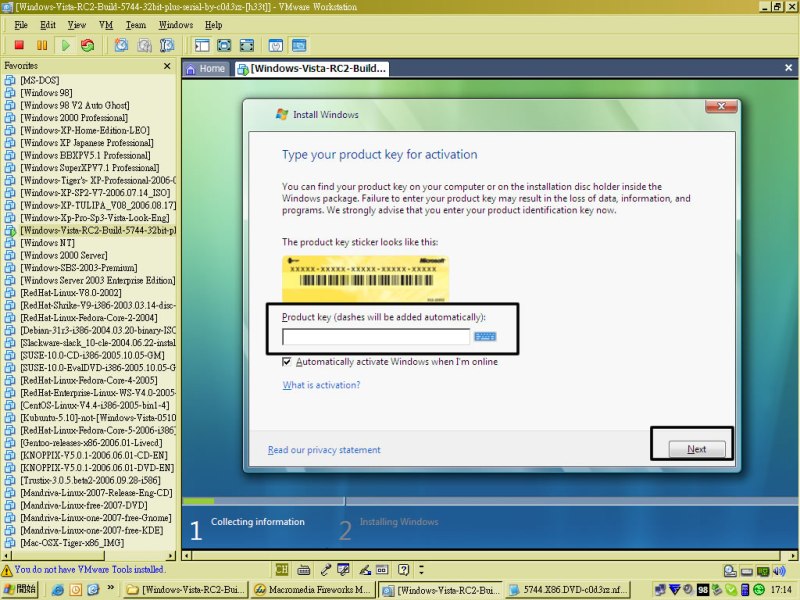Select [Mandriva-Linux-free-2007-DVD] favorite
Image resolution: width=800 pixels, height=600 pixels.
pyautogui.click(x=84, y=506)
